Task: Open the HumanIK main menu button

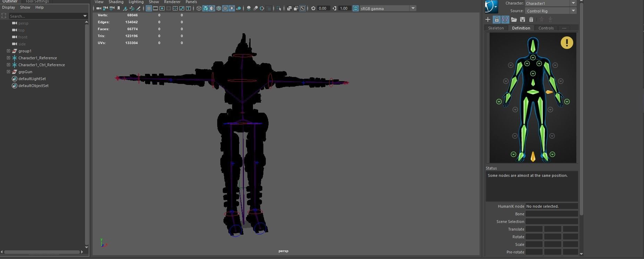Action: [x=491, y=7]
